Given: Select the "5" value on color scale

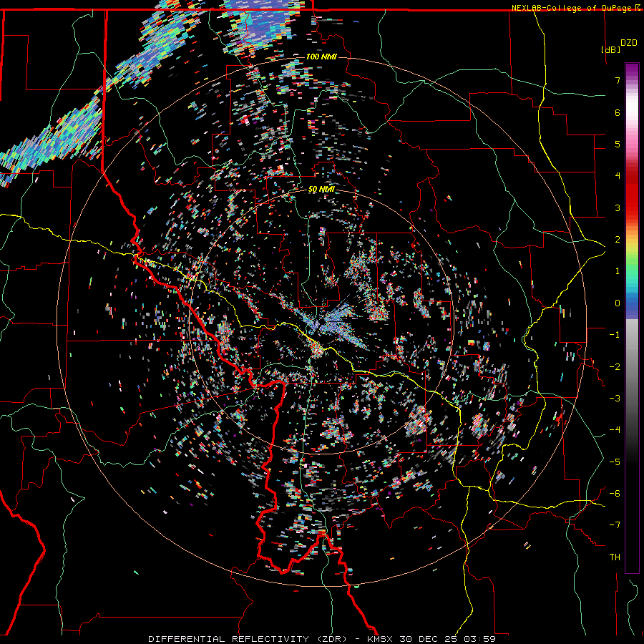Looking at the screenshot, I should 618,144.
